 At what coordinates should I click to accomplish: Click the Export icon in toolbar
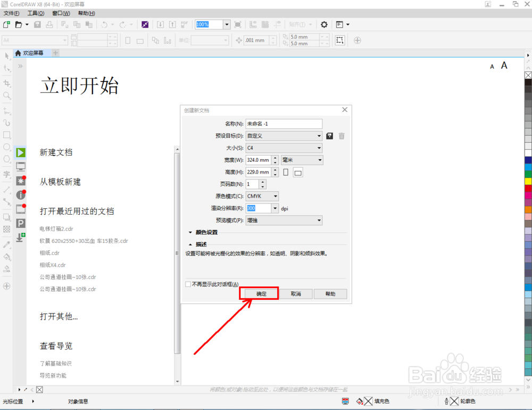point(173,24)
